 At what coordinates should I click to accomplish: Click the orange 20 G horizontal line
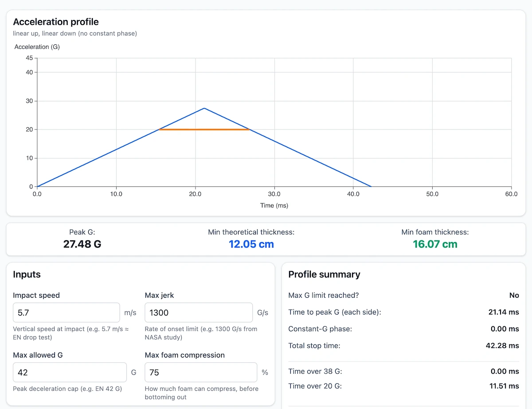[x=204, y=130]
